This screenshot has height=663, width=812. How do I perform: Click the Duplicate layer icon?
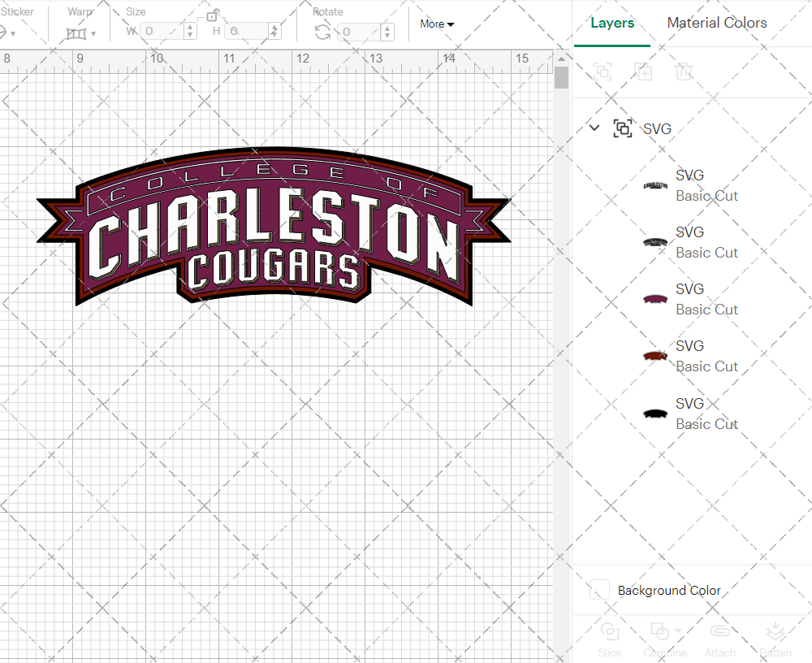(643, 71)
